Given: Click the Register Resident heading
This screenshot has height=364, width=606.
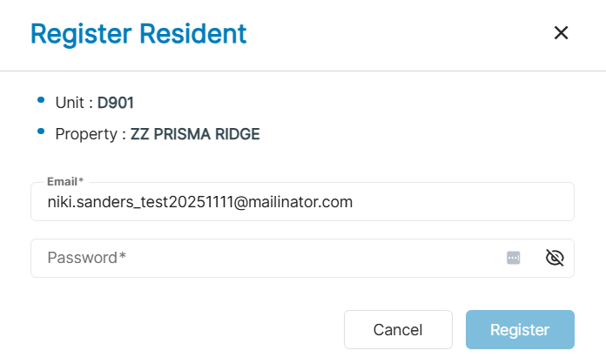Looking at the screenshot, I should point(138,34).
